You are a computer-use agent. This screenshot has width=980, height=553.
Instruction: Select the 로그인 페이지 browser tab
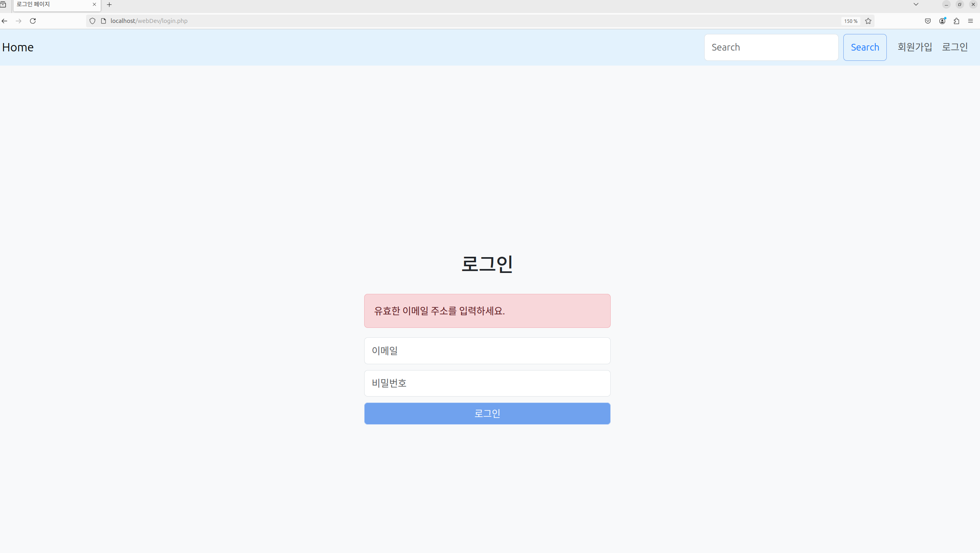pyautogui.click(x=51, y=4)
